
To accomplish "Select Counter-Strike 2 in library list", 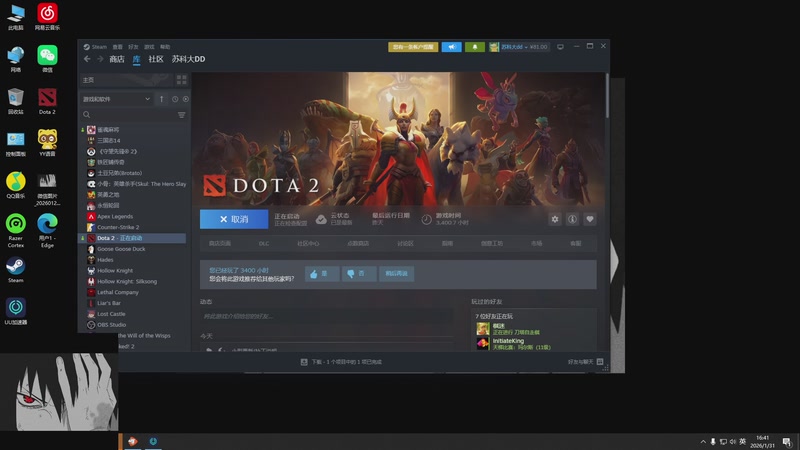I will (118, 227).
